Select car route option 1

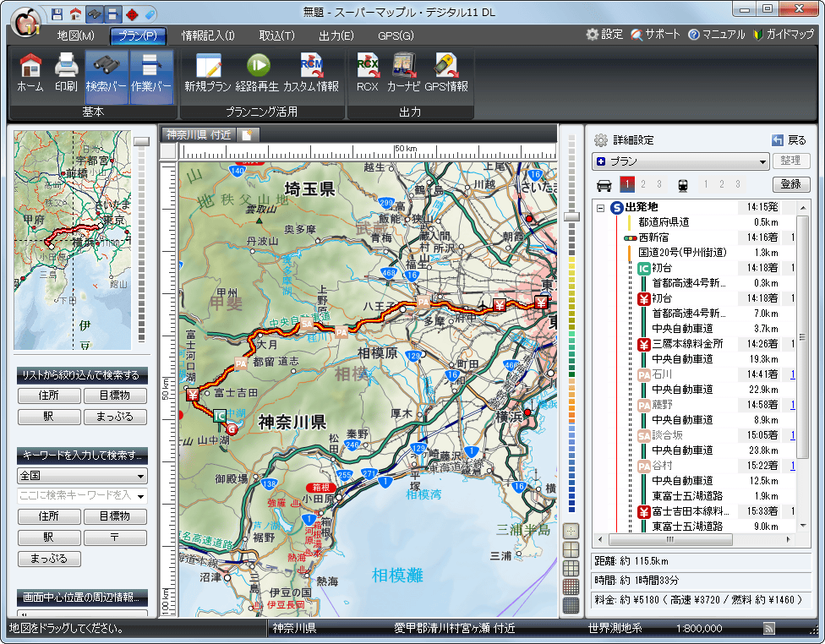tap(627, 184)
